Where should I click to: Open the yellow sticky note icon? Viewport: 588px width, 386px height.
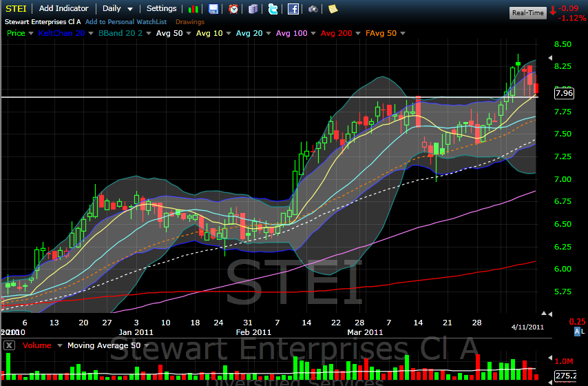(333, 9)
